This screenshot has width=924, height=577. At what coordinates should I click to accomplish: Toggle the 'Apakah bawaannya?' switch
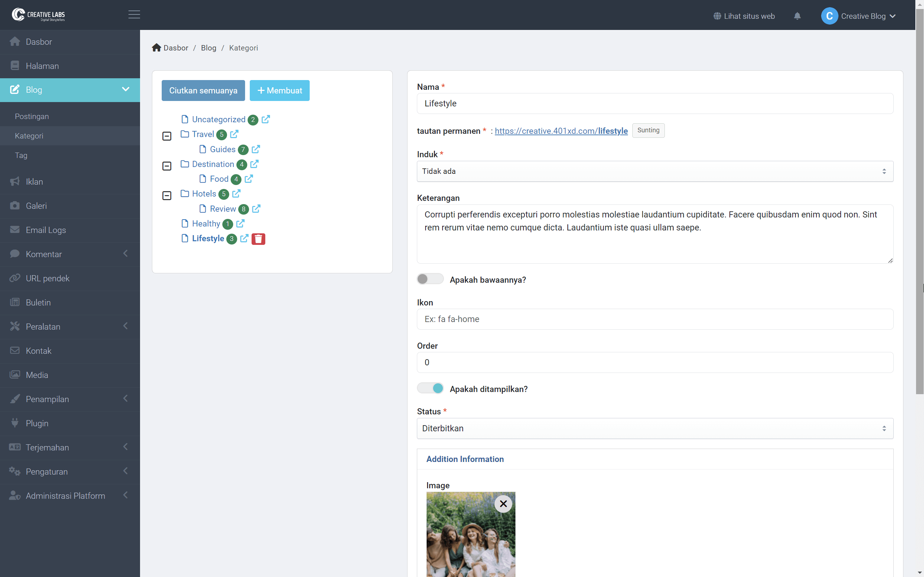coord(430,279)
